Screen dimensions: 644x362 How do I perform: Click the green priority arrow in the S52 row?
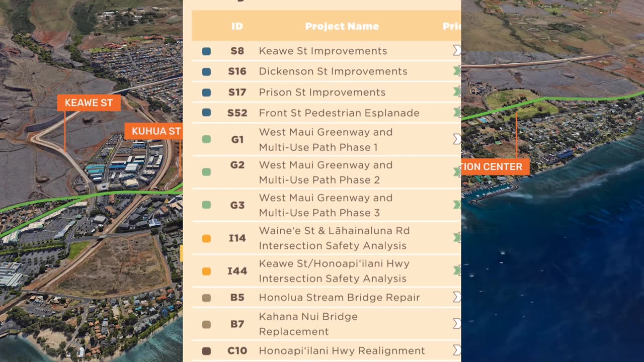coord(457,112)
